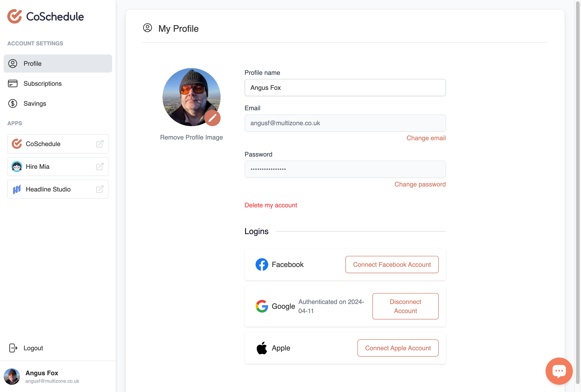Go to the Savings section
Image resolution: width=581 pixels, height=392 pixels.
click(35, 103)
